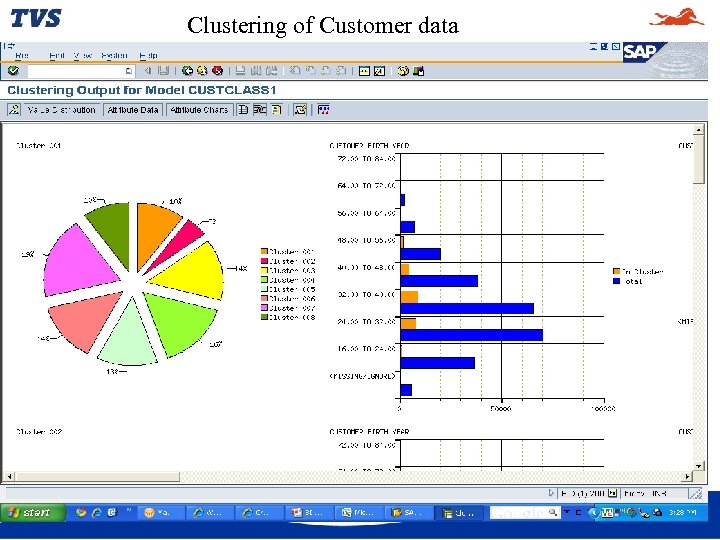Click the Attribute Charts button
This screenshot has height=540, width=720.
[199, 110]
